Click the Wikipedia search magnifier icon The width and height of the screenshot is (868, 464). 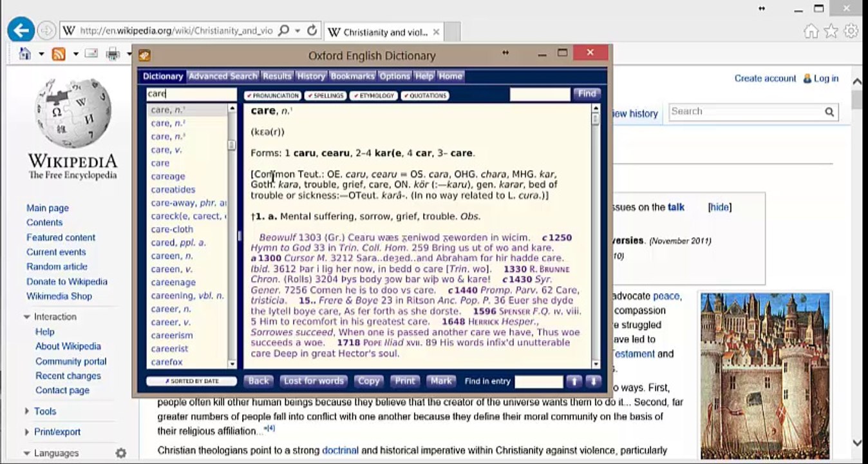(x=829, y=112)
